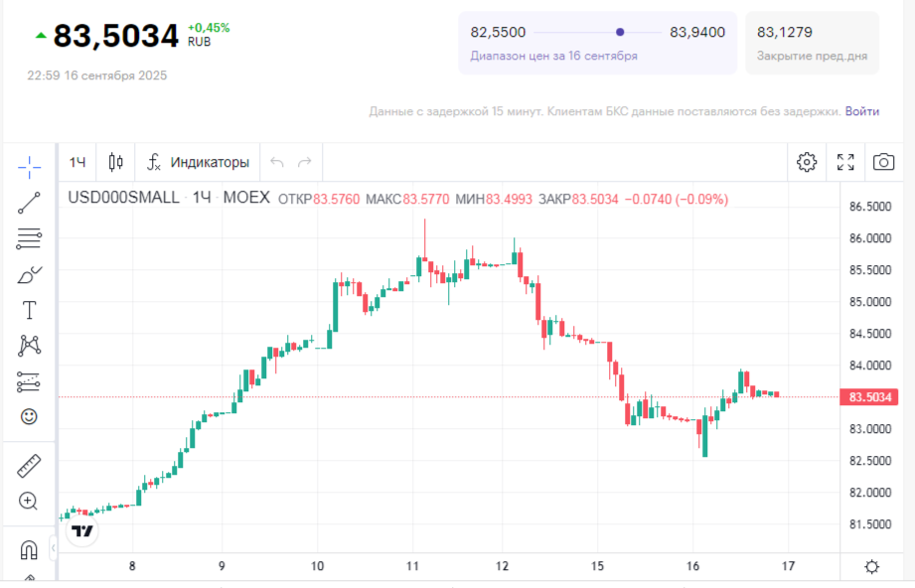The height and width of the screenshot is (588, 915).
Task: Take a chart snapshot with camera icon
Action: pos(883,162)
